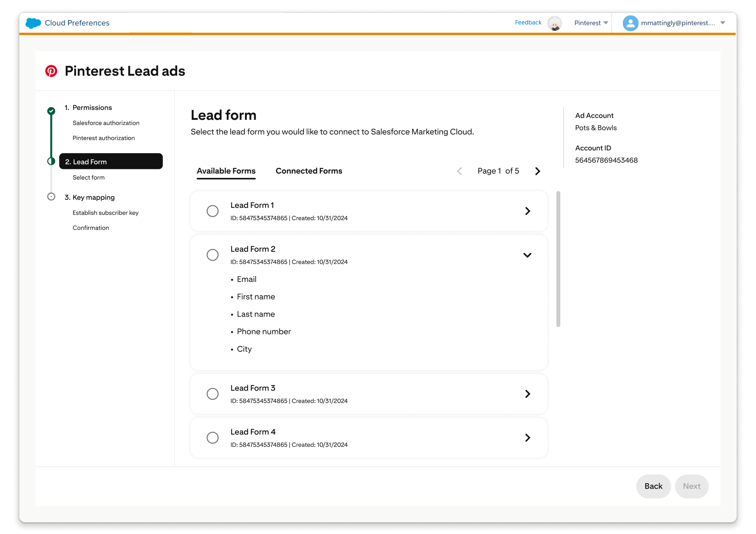Expand the Lead Form 3 details
This screenshot has width=756, height=534.
coord(528,394)
